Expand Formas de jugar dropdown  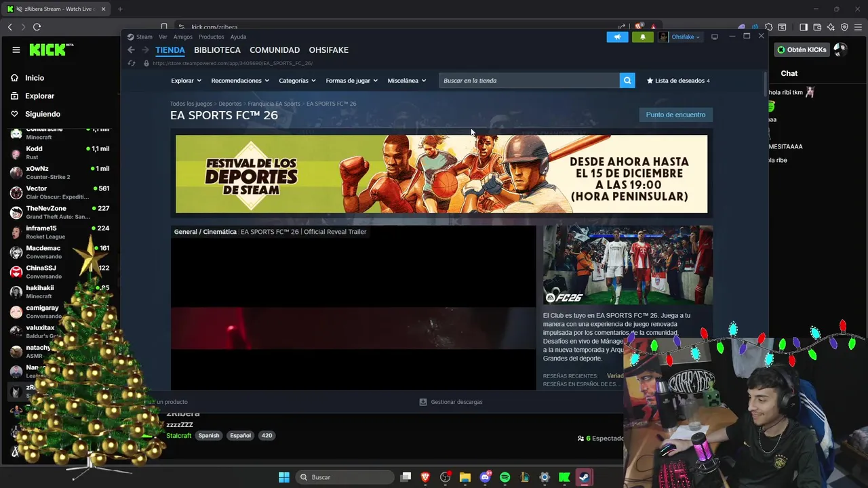pyautogui.click(x=352, y=81)
